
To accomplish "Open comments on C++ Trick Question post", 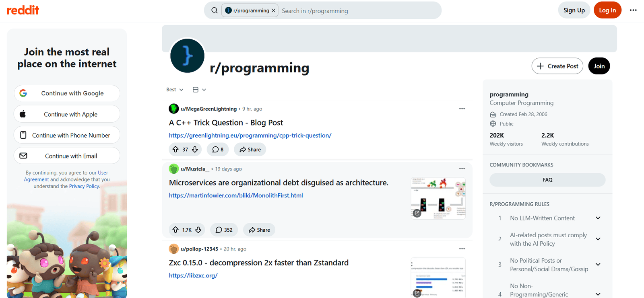I will click(218, 150).
